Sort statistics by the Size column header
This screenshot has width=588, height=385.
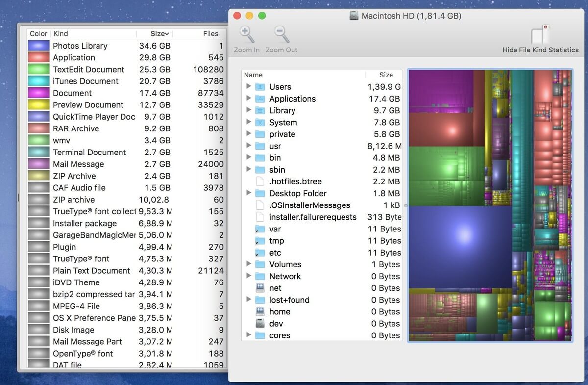click(154, 34)
